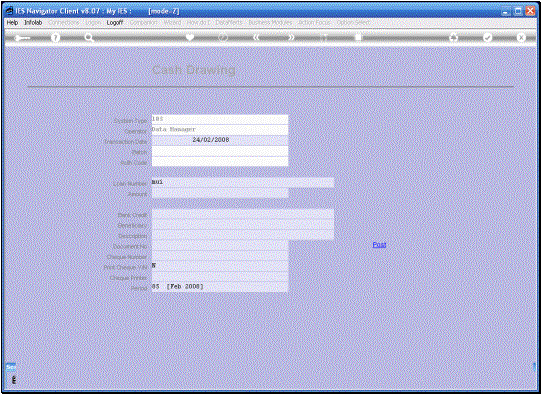Click the Post link
Screen dimensions: 541x394
click(379, 245)
